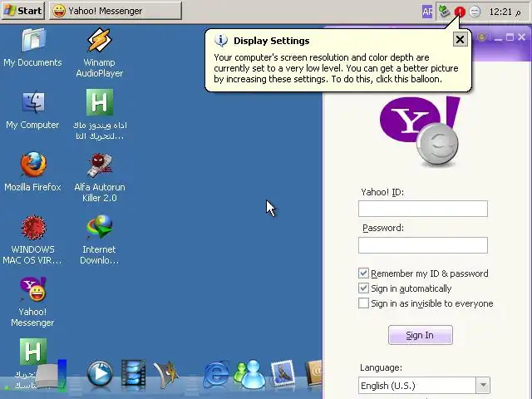Minimize the Yahoo! Messenger window
This screenshot has height=399, width=532.
[498, 38]
